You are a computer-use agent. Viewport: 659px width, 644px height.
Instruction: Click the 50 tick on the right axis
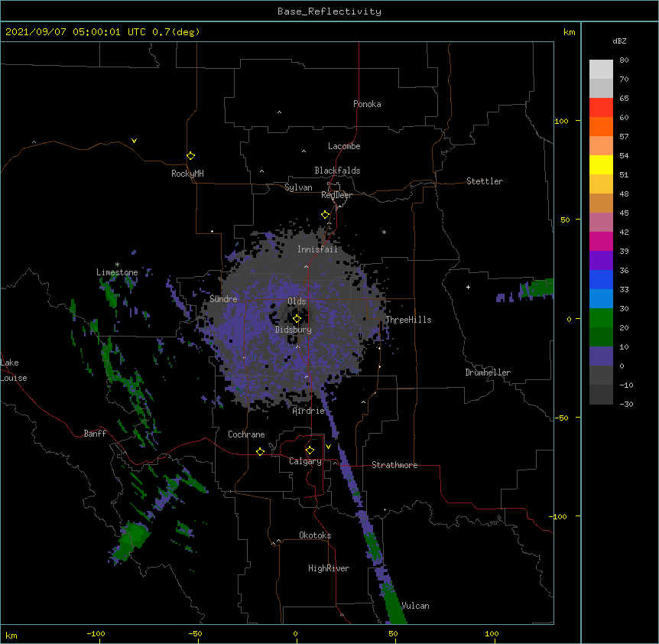565,220
